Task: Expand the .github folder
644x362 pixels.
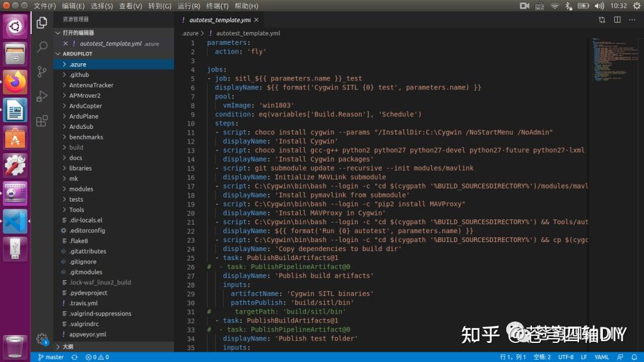Action: (x=114, y=75)
